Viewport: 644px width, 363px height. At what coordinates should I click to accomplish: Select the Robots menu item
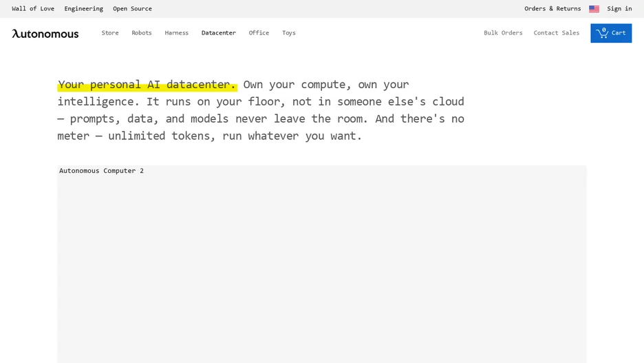[x=142, y=33]
